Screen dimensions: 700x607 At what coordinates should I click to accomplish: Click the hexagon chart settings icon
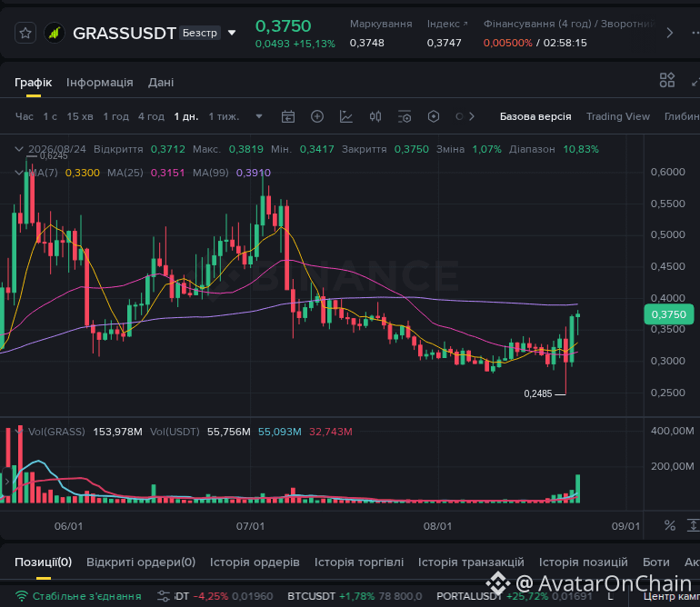point(433,116)
